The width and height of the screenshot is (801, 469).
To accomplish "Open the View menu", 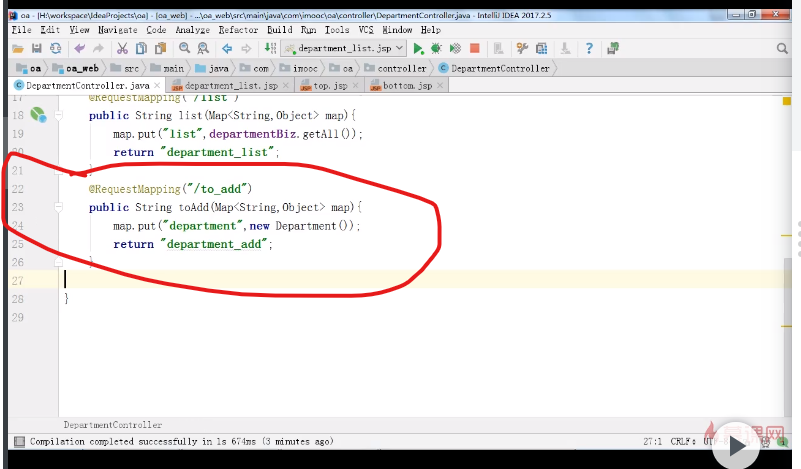I will [79, 30].
